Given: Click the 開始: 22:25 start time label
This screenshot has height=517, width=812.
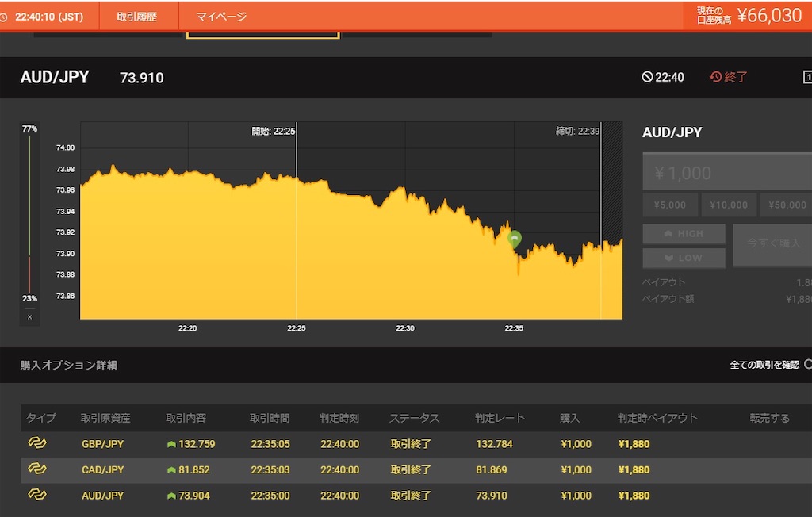Looking at the screenshot, I should [274, 131].
